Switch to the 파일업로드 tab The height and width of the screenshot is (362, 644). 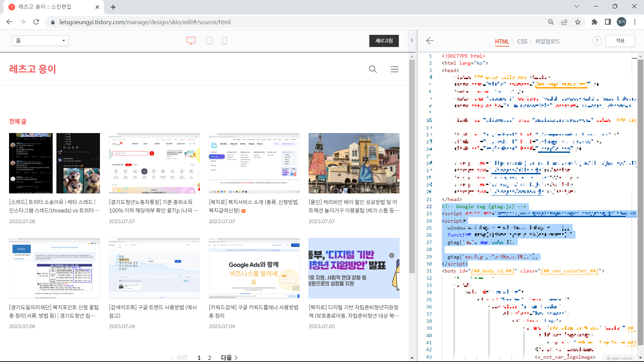pyautogui.click(x=548, y=42)
